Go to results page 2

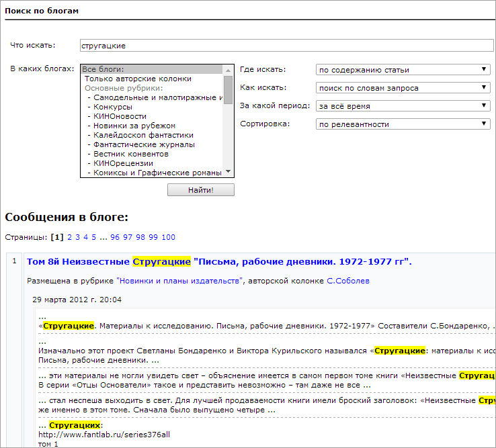(x=69, y=237)
